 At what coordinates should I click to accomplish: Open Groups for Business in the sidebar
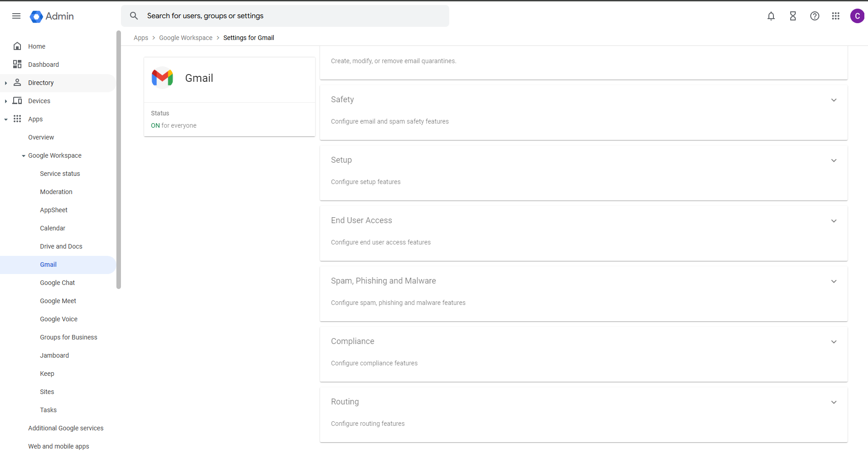(69, 337)
